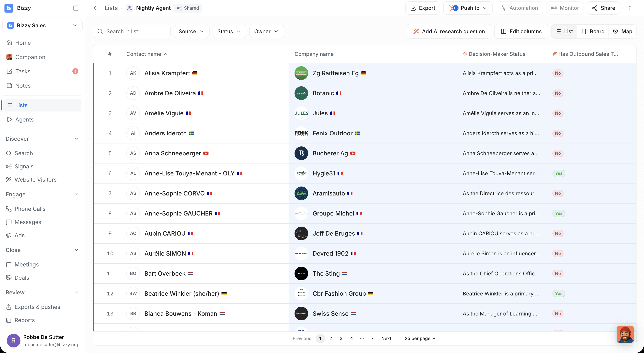The image size is (644, 353).
Task: Click The Sting company logo
Action: 301,273
